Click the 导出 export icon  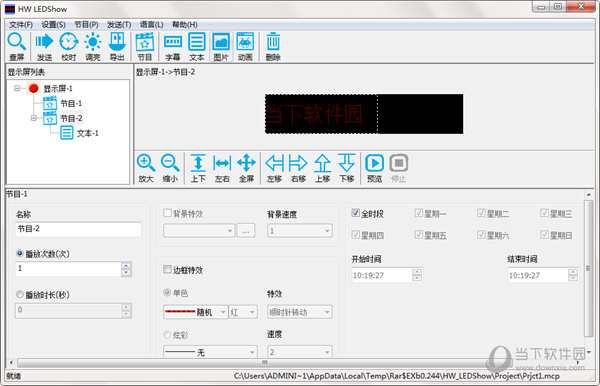(x=117, y=47)
